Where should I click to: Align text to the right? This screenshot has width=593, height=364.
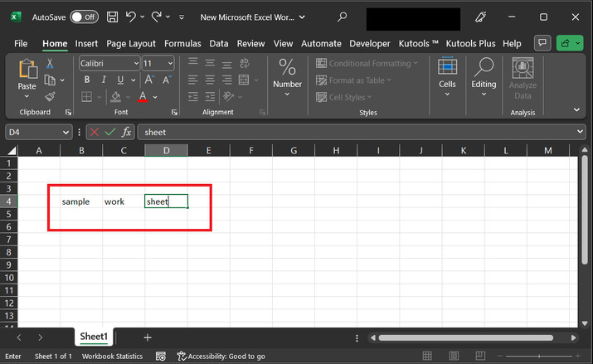[x=227, y=80]
